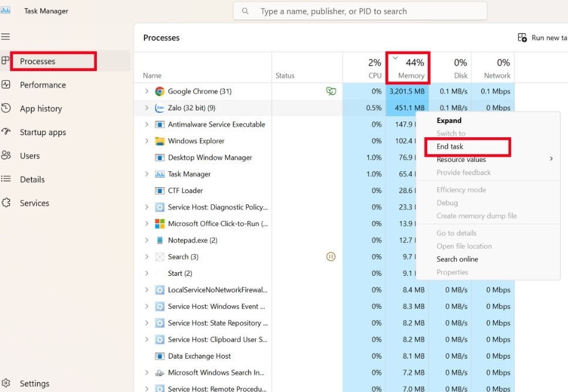The width and height of the screenshot is (568, 392).
Task: Click the Notepad.exe process icon
Action: [160, 240]
